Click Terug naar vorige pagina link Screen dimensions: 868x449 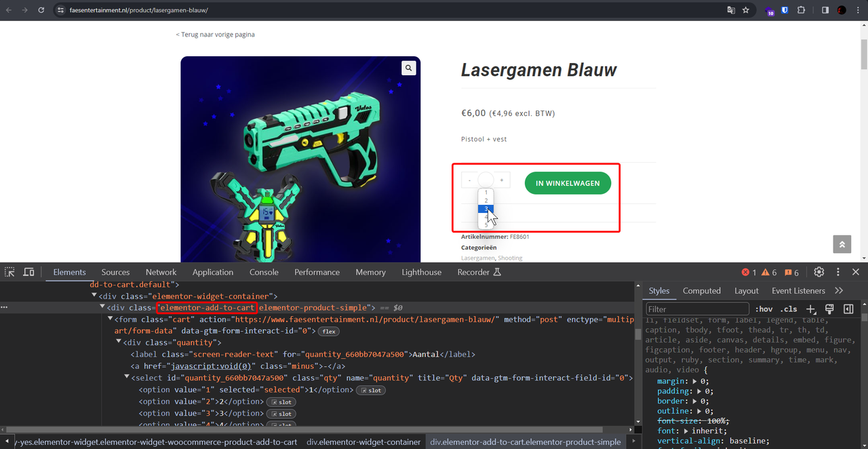point(216,35)
